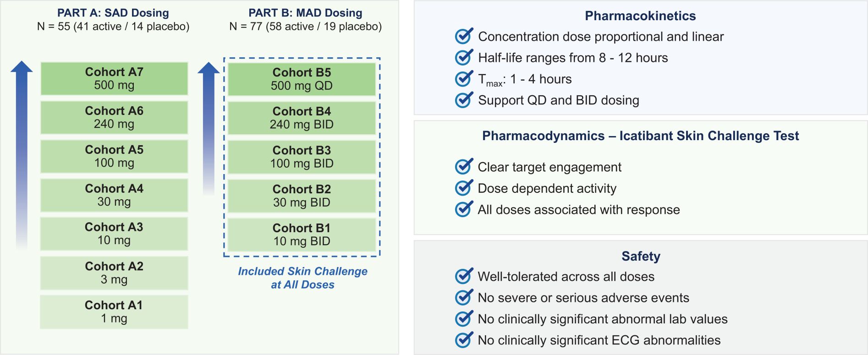Select the Cohort B5 500 mg QD box
The width and height of the screenshot is (868, 355).
tap(302, 79)
